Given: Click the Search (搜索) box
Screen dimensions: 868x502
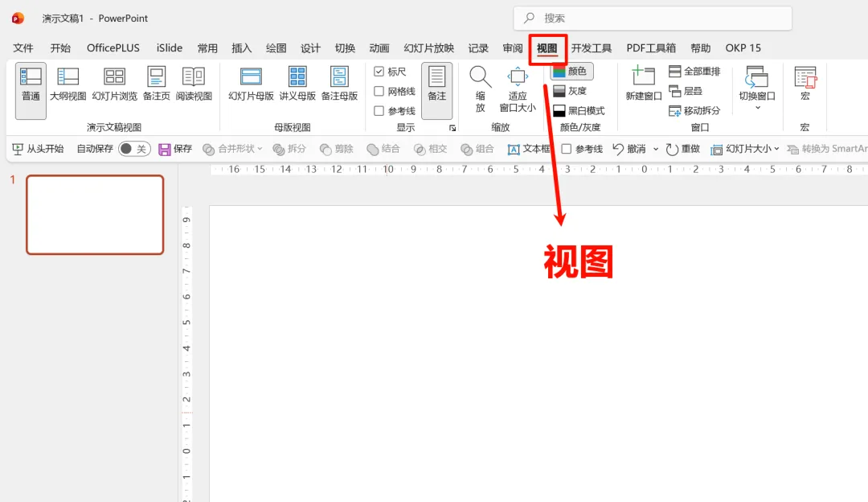Looking at the screenshot, I should (x=653, y=19).
